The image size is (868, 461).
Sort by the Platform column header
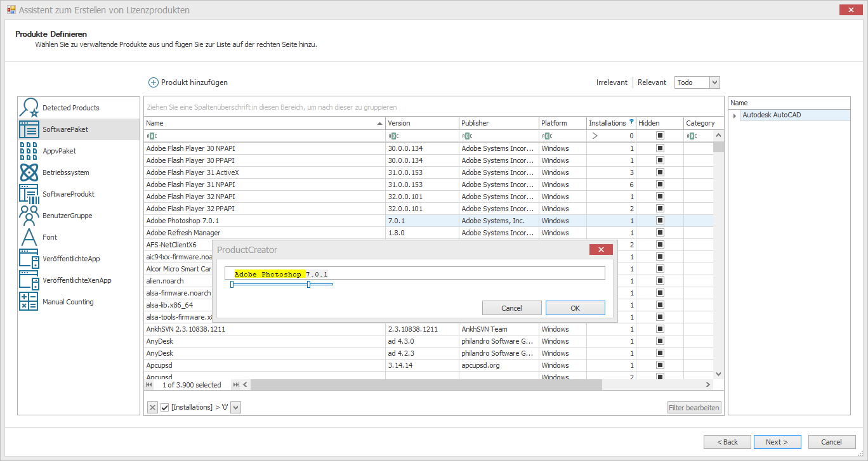(563, 123)
